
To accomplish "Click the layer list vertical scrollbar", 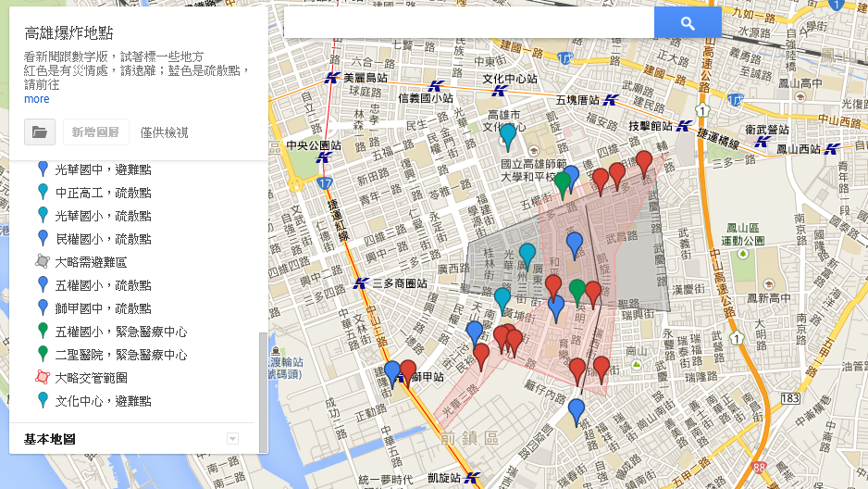I will pyautogui.click(x=263, y=393).
